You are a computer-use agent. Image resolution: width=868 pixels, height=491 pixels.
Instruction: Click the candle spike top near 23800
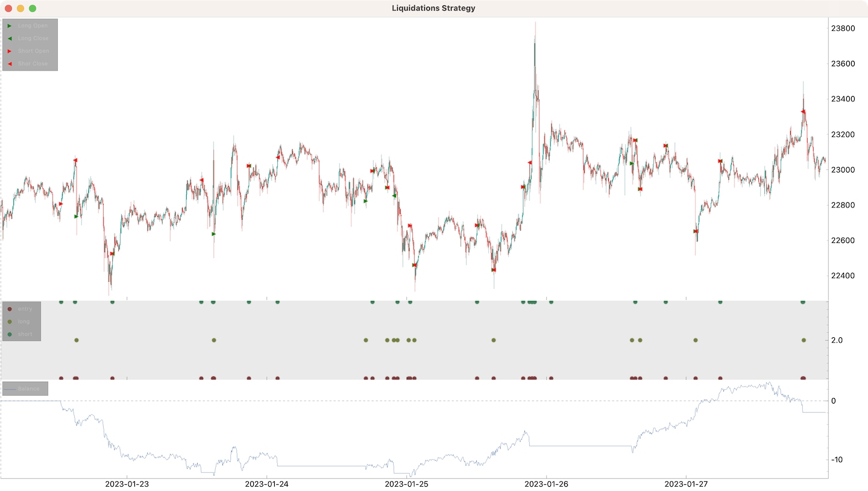[x=535, y=23]
